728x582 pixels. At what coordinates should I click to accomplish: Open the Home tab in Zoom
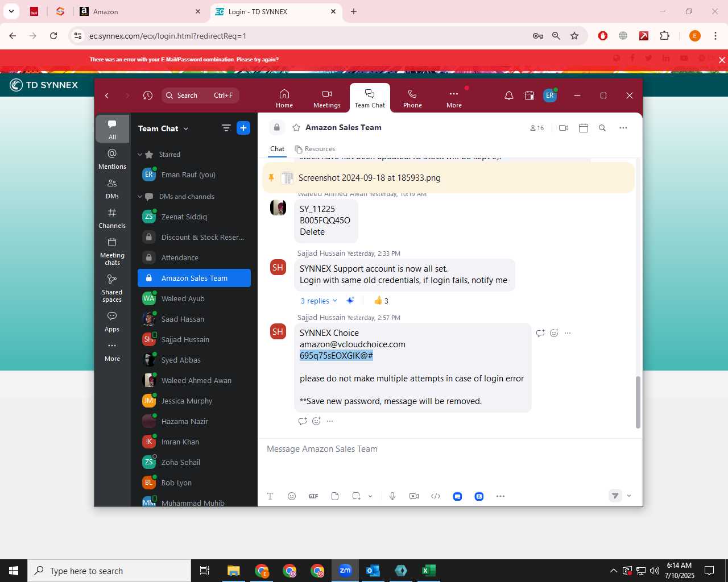click(x=284, y=98)
